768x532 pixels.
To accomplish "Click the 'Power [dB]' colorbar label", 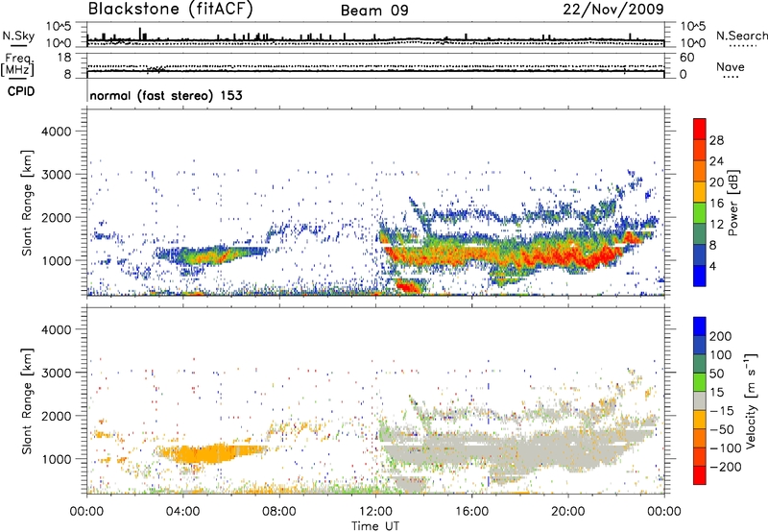I will [x=733, y=203].
